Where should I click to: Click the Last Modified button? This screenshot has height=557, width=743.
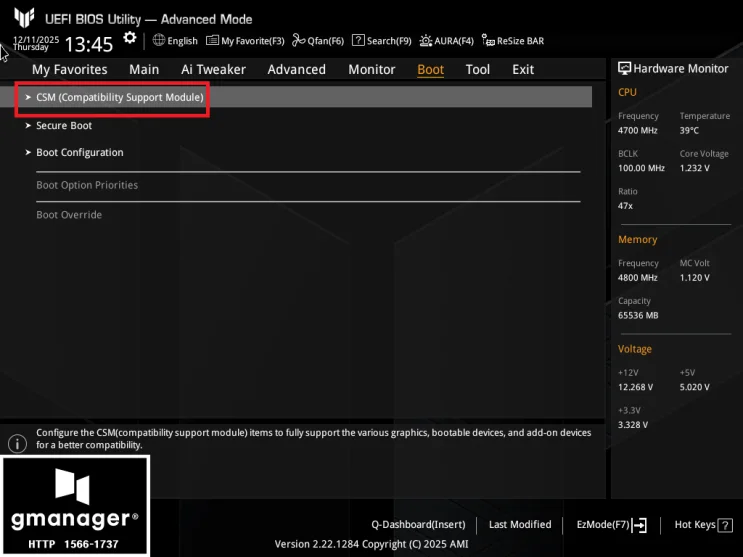pyautogui.click(x=520, y=525)
